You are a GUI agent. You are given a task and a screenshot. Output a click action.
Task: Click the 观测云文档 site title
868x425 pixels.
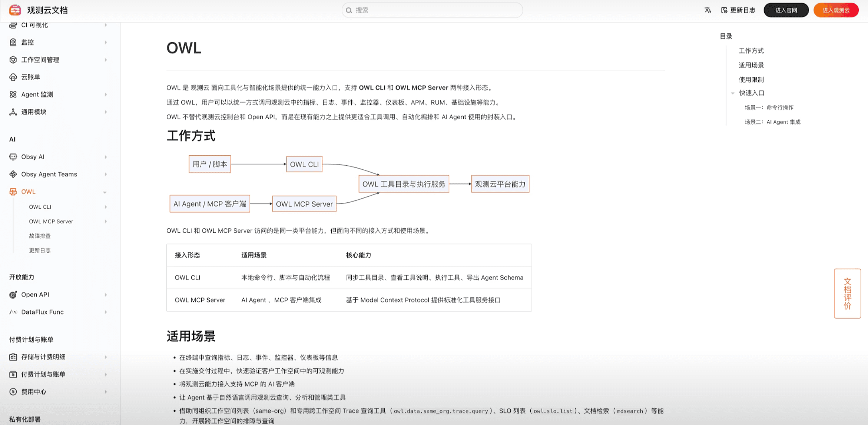(47, 10)
